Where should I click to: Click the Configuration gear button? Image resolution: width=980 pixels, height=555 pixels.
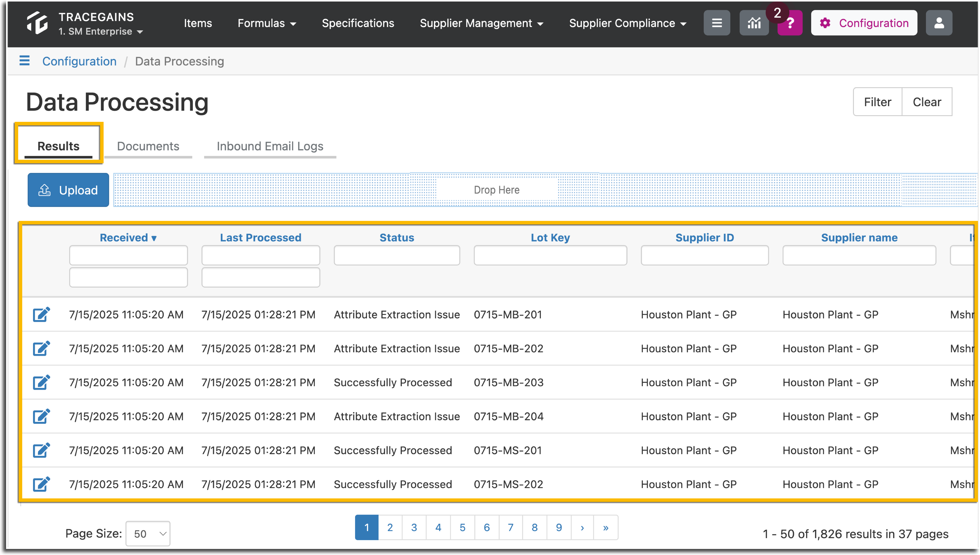864,23
